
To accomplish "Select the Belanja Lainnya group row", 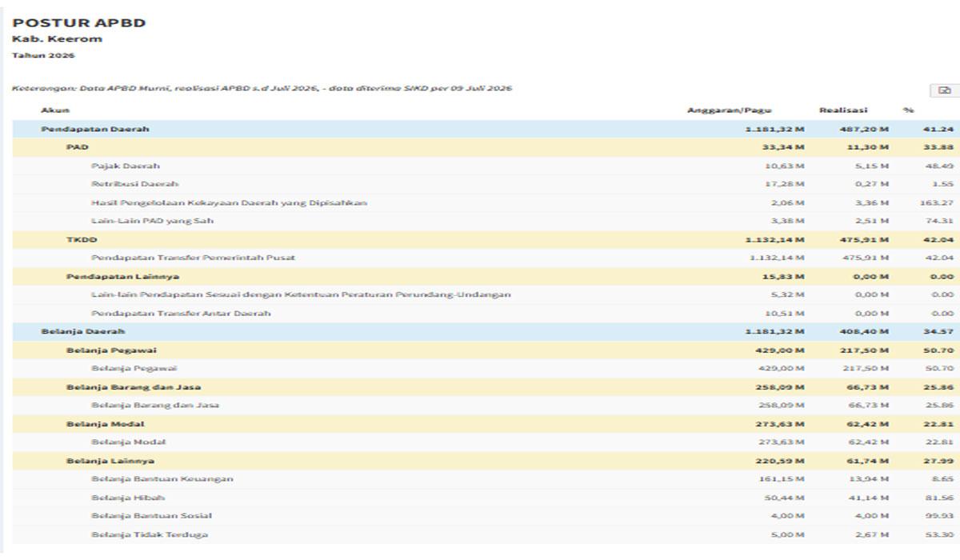I will pos(486,461).
